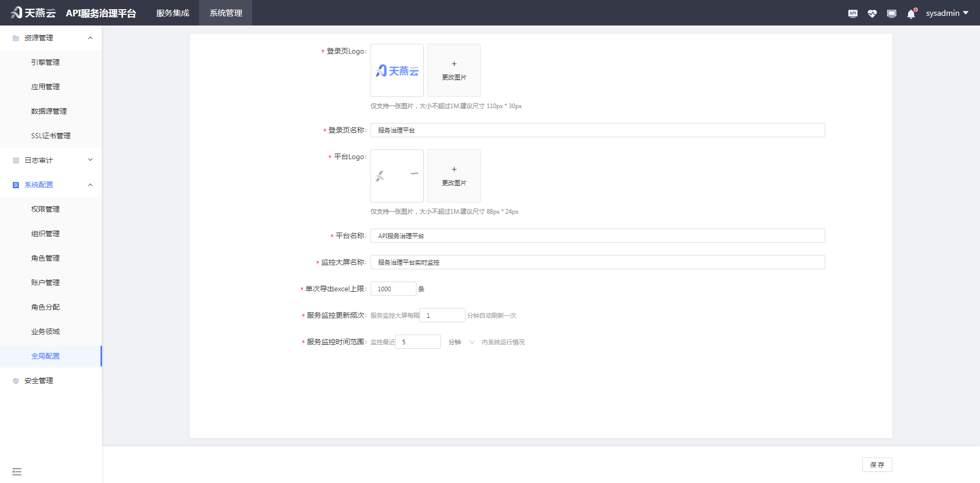Viewport: 980px width, 483px height.
Task: Open the notification bell with red badge
Action: click(x=911, y=13)
